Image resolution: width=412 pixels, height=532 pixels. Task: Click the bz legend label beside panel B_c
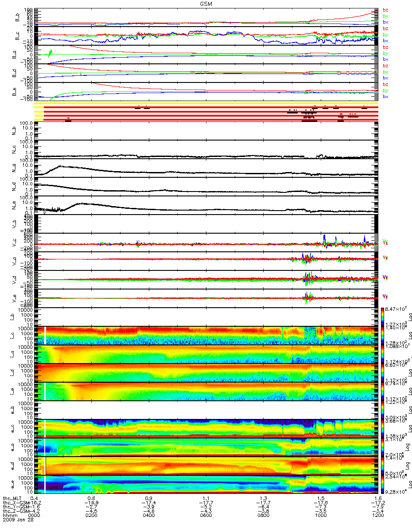(385, 28)
